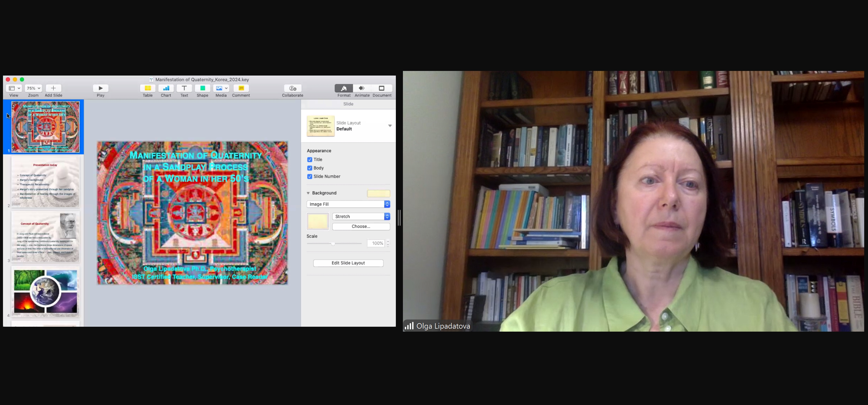Select slide 4 Earth elements thumbnail

(46, 292)
